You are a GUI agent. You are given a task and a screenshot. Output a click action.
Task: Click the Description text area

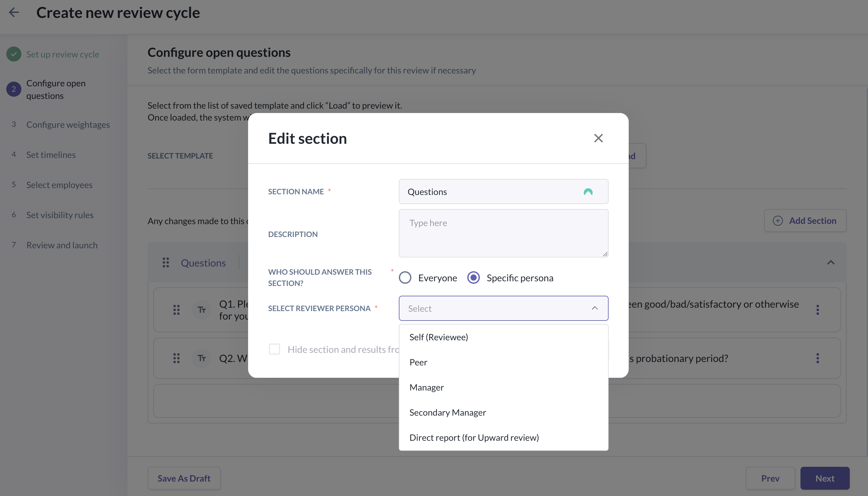tap(503, 233)
